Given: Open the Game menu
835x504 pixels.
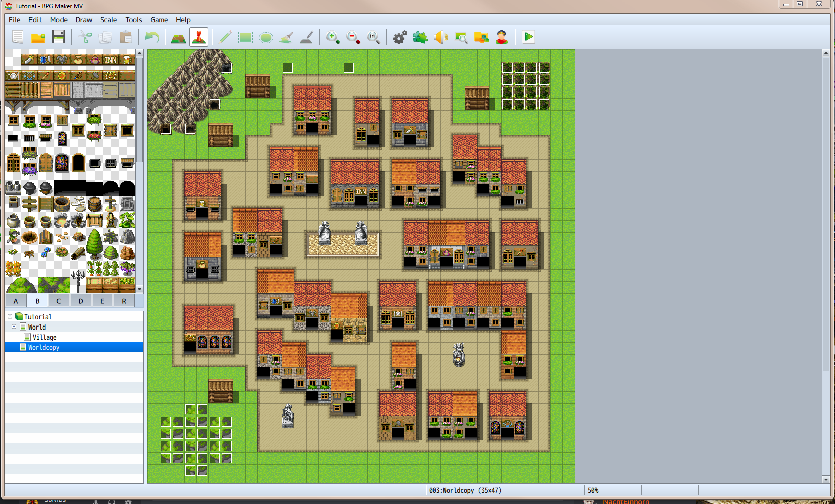Looking at the screenshot, I should point(159,20).
